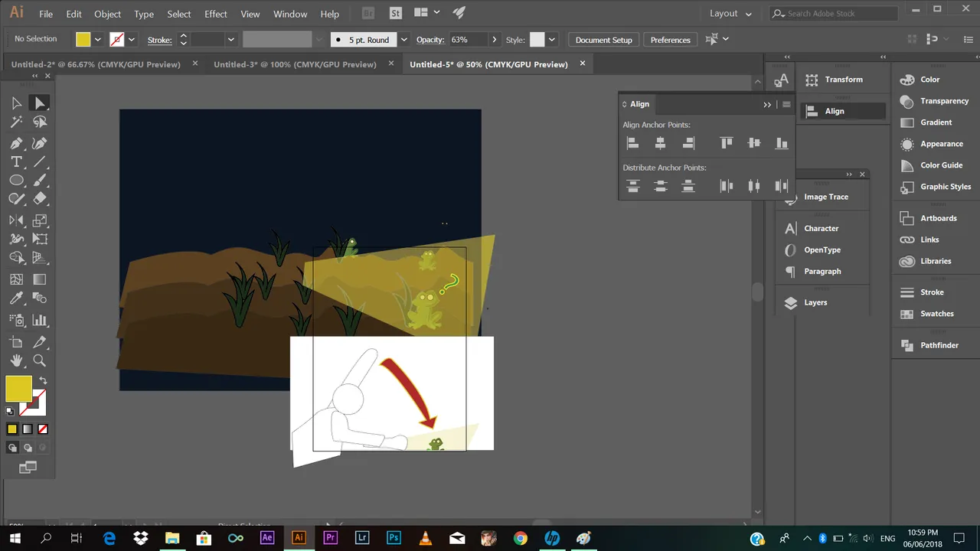Select the Gradient tool in toolbox
The width and height of the screenshot is (980, 551).
pyautogui.click(x=40, y=279)
